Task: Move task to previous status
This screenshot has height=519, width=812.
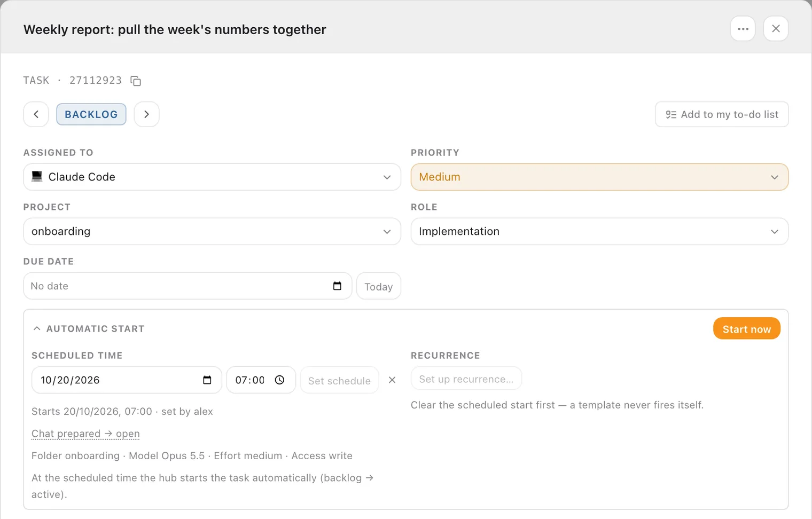Action: click(36, 114)
